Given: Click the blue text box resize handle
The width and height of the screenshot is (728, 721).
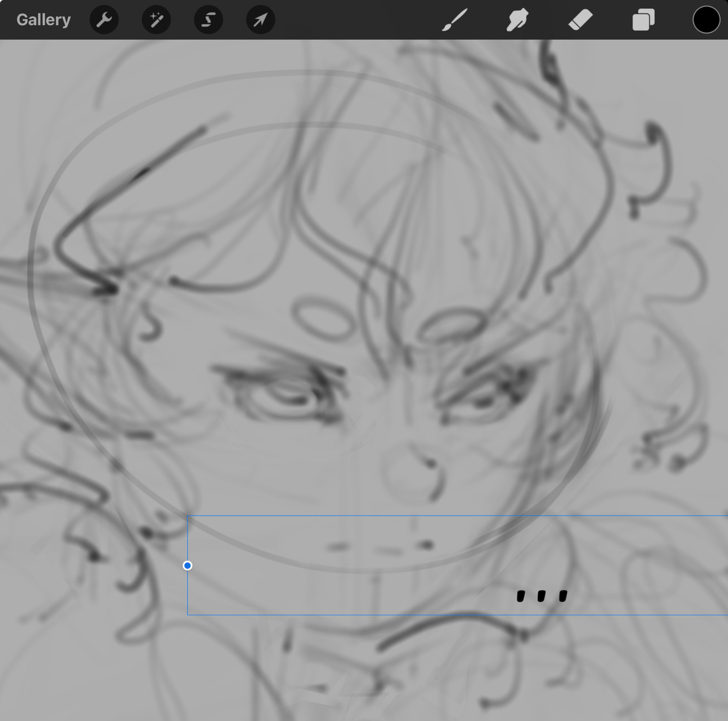Looking at the screenshot, I should [188, 566].
